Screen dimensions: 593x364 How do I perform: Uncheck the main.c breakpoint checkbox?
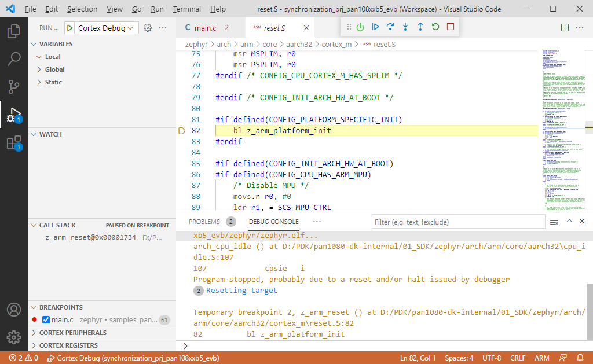click(46, 320)
